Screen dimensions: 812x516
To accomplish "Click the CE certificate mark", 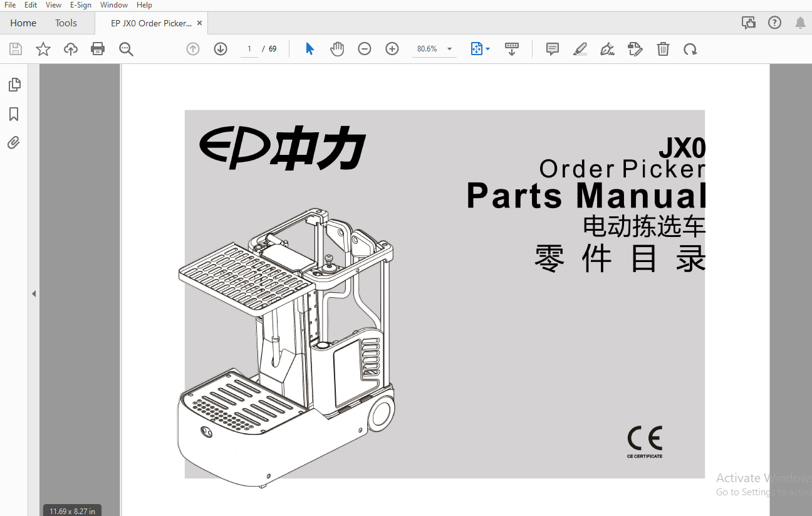I will [645, 442].
